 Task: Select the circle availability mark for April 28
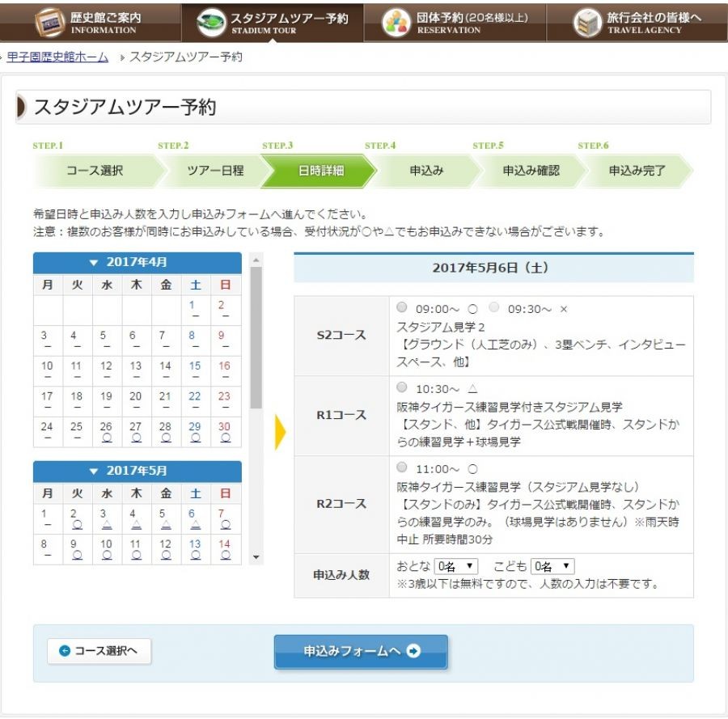pos(166,438)
